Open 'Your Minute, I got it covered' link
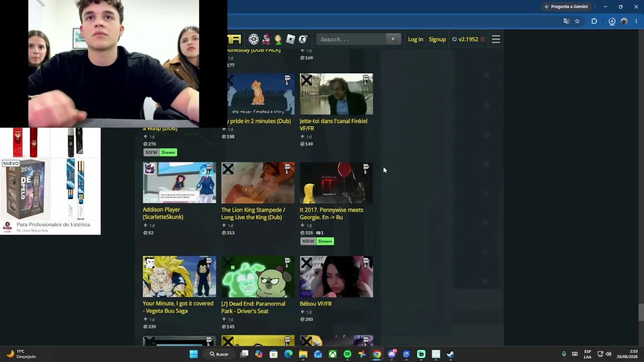 (178, 307)
